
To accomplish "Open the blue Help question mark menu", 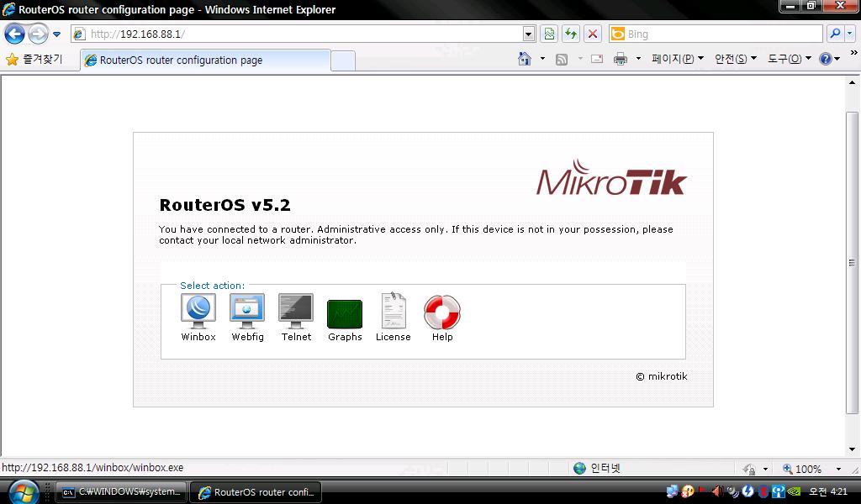I will (828, 59).
